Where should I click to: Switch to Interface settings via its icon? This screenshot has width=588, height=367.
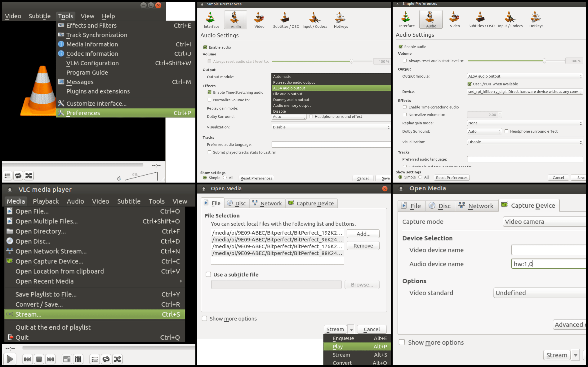211,20
